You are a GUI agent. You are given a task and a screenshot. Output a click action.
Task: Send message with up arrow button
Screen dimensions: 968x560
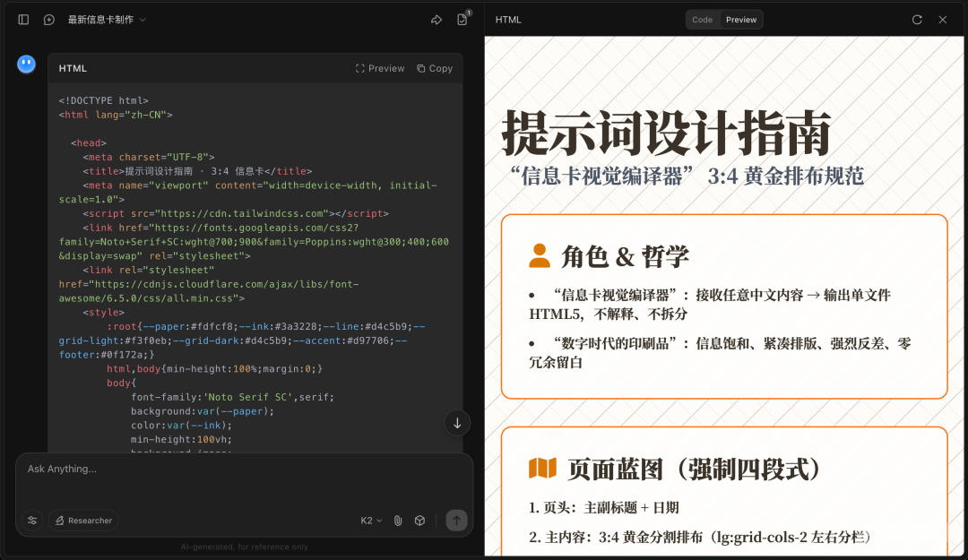[x=457, y=521]
